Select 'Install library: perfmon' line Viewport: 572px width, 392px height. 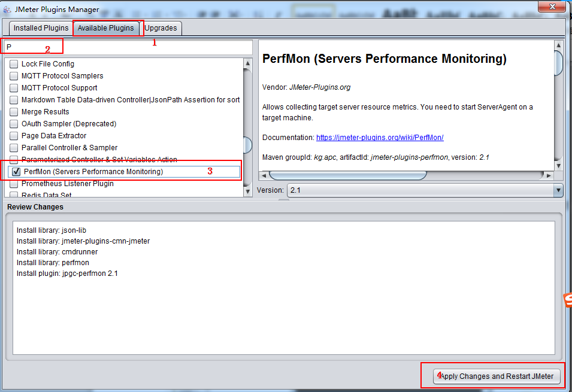click(x=53, y=263)
